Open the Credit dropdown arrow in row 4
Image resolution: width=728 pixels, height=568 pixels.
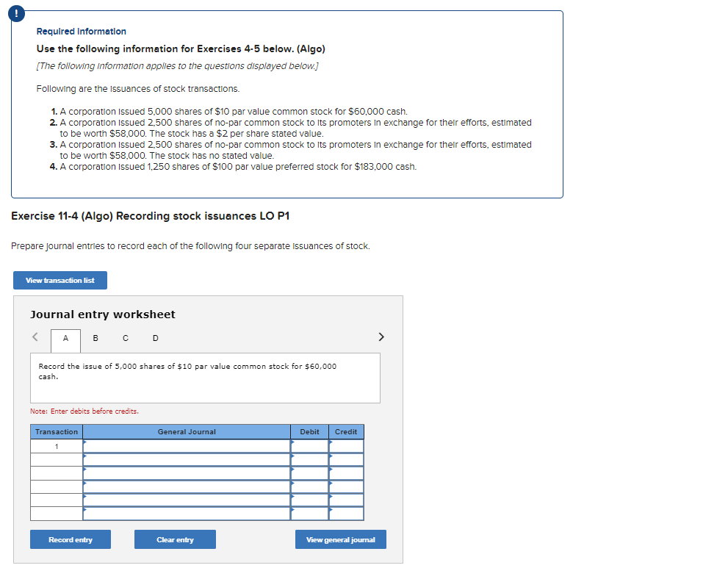click(x=331, y=484)
